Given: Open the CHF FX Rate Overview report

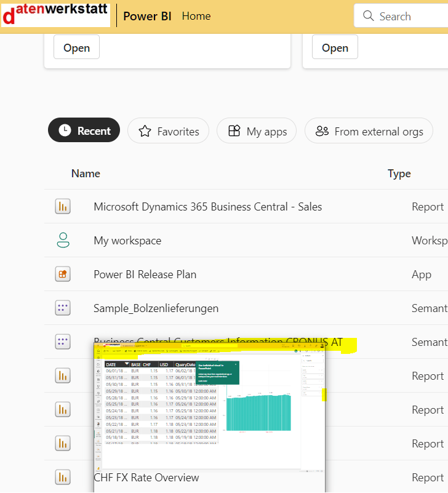Looking at the screenshot, I should 146,478.
